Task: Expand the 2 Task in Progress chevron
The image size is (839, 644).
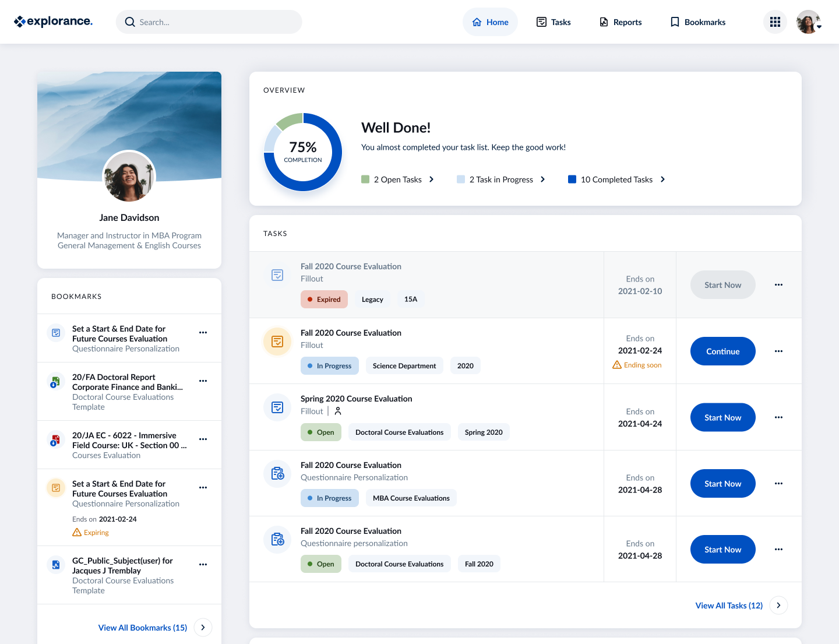Action: [543, 180]
